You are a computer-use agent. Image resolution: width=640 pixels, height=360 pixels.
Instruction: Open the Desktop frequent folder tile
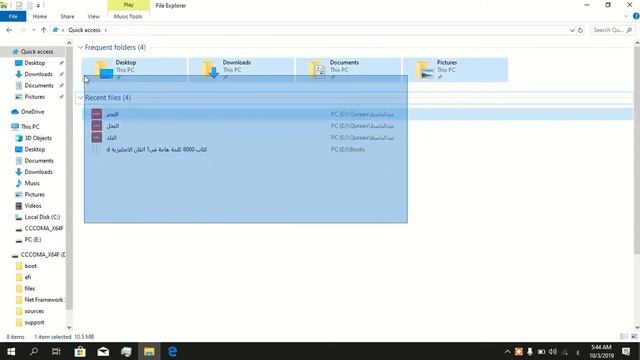(134, 69)
